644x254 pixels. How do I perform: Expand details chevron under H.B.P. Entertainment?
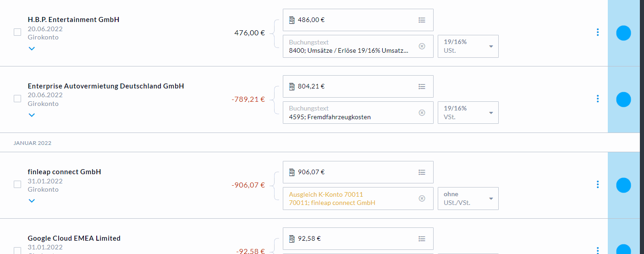[32, 49]
